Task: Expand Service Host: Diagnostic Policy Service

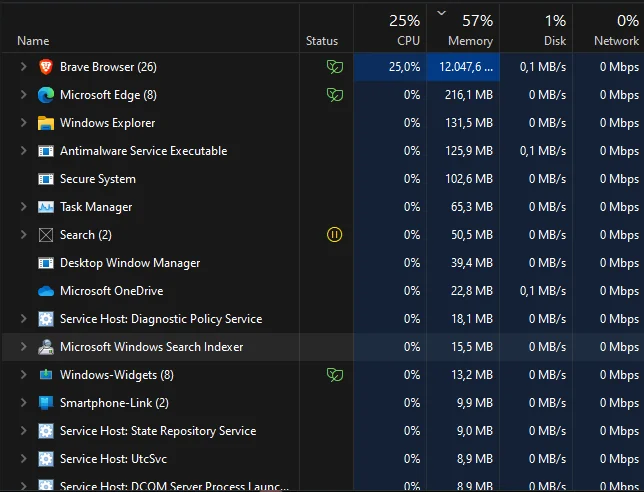Action: [x=23, y=319]
